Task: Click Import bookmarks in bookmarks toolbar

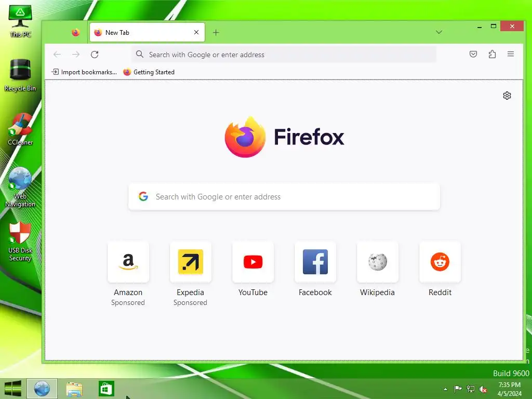Action: [x=84, y=72]
